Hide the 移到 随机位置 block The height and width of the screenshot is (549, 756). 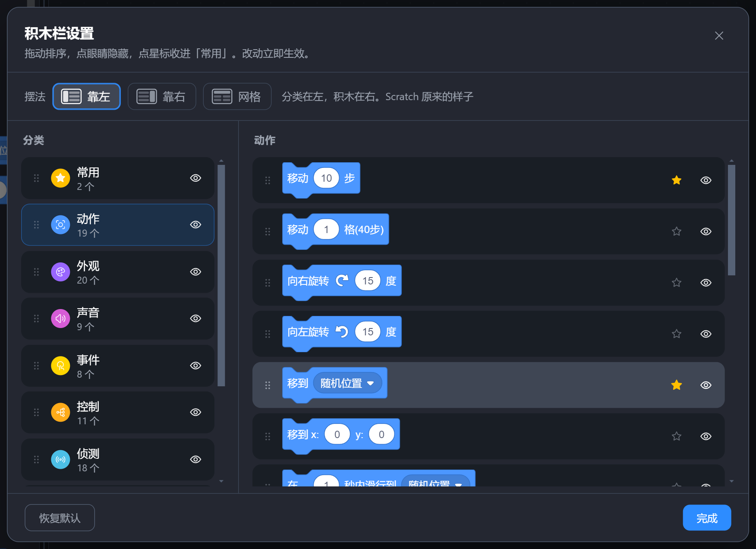pos(706,385)
